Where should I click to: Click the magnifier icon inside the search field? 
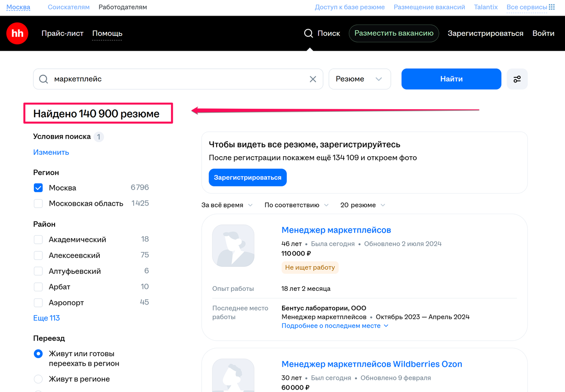click(x=43, y=79)
